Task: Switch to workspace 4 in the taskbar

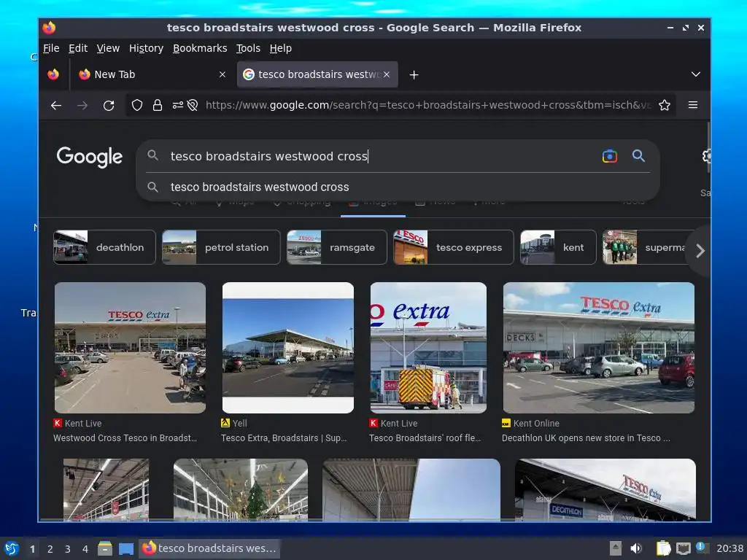Action: click(85, 549)
